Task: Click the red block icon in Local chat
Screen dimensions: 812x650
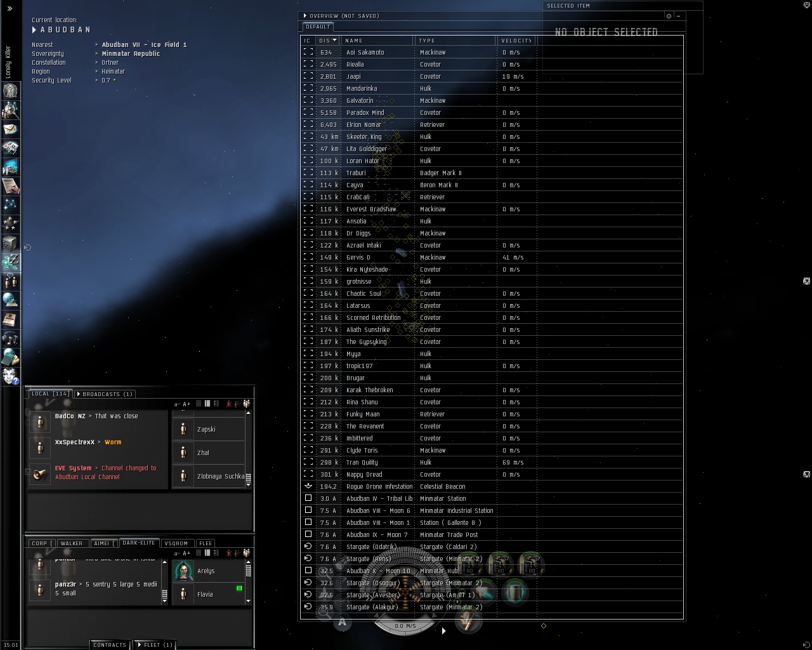Action: pos(229,404)
